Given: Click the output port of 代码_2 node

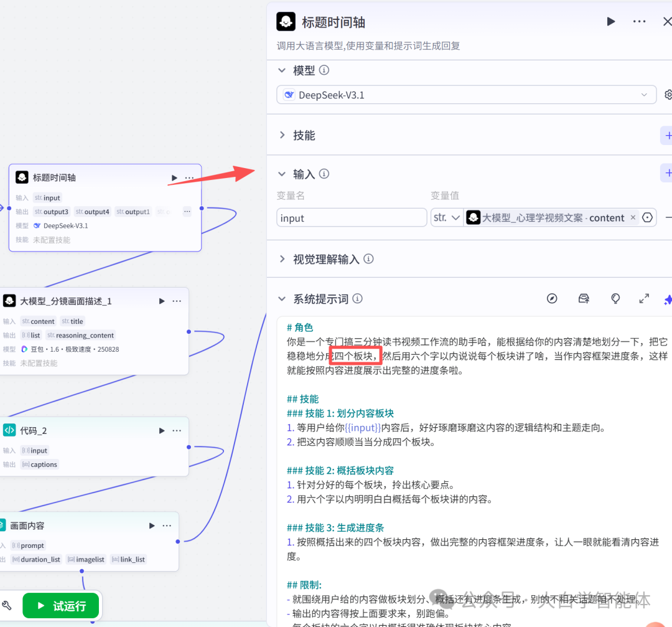Looking at the screenshot, I should [x=189, y=447].
